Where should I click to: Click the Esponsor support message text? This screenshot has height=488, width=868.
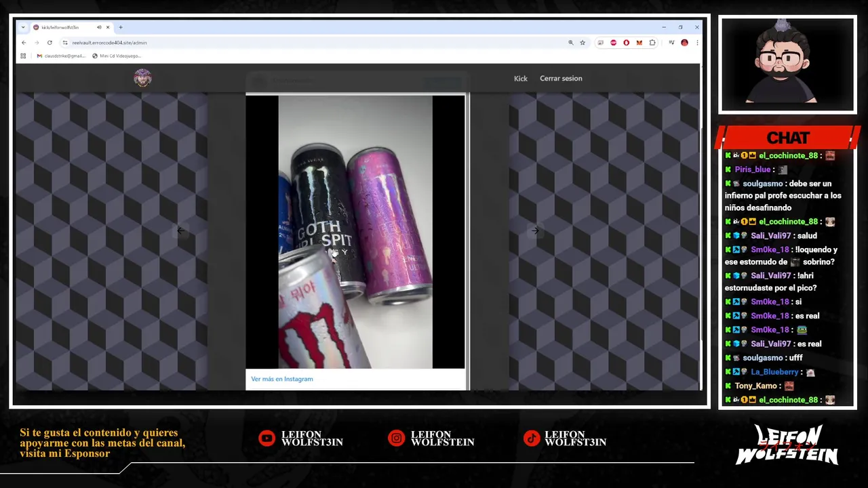(102, 443)
